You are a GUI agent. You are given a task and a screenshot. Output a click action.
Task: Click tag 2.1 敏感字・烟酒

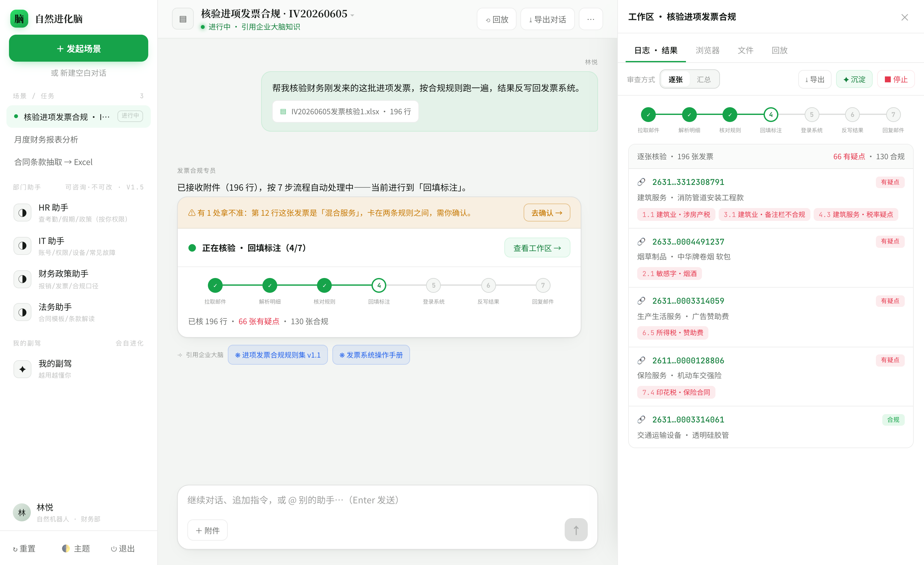669,274
